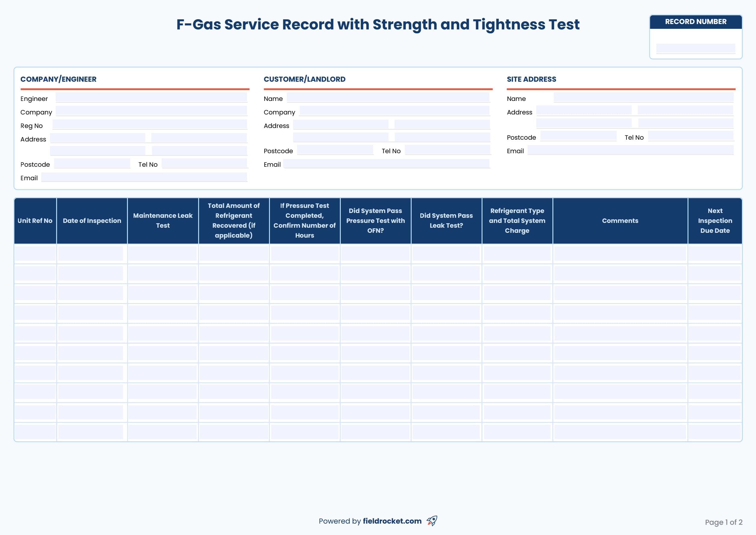
Task: Select the Customer/Landlord Email field
Action: (386, 163)
